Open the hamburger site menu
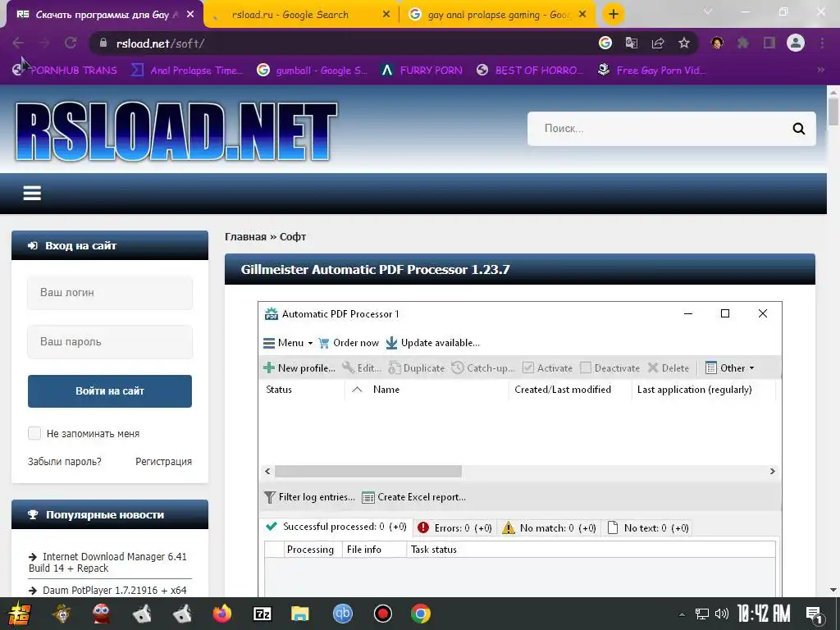The height and width of the screenshot is (630, 840). pyautogui.click(x=32, y=193)
